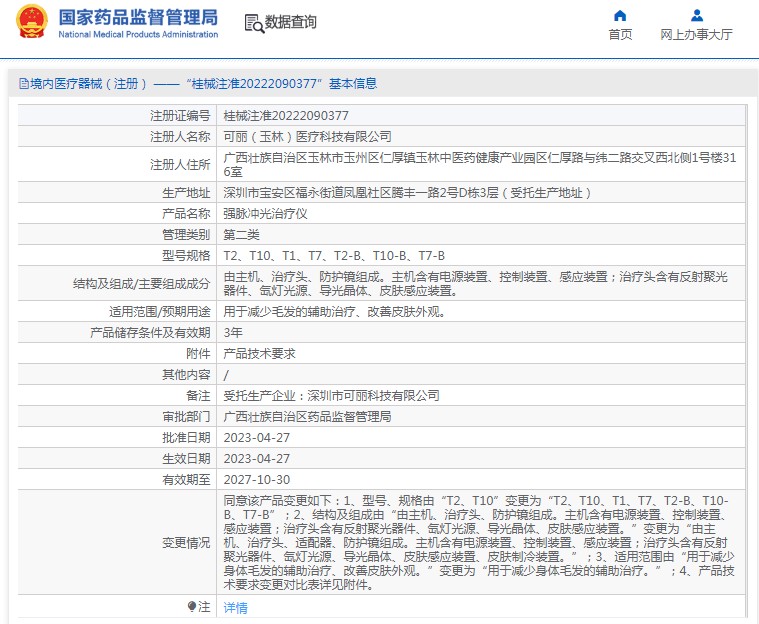Click approving department 广西壮族自治区药品监督管理局
The height and width of the screenshot is (624, 759).
pos(307,416)
